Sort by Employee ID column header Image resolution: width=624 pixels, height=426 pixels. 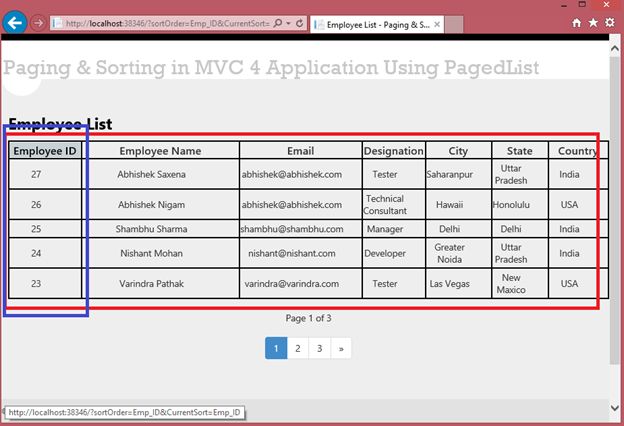tap(45, 151)
